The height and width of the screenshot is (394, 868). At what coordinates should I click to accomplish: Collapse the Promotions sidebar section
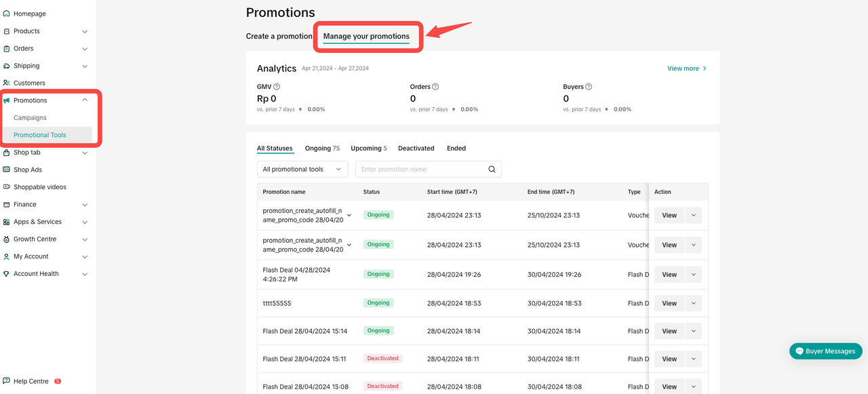[85, 100]
